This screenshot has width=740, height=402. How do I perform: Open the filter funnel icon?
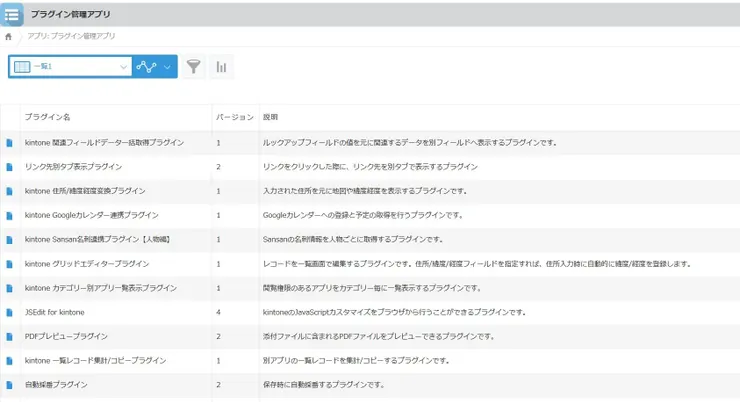pos(194,67)
